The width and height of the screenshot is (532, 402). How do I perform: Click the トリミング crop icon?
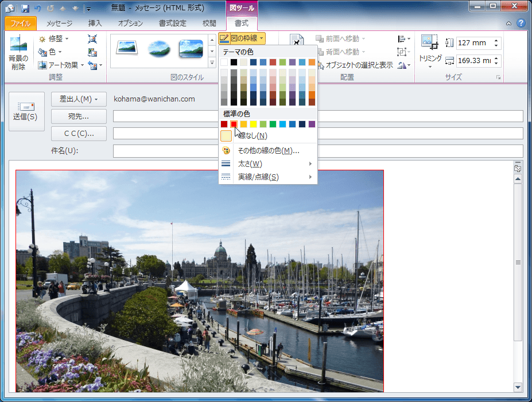pyautogui.click(x=430, y=42)
